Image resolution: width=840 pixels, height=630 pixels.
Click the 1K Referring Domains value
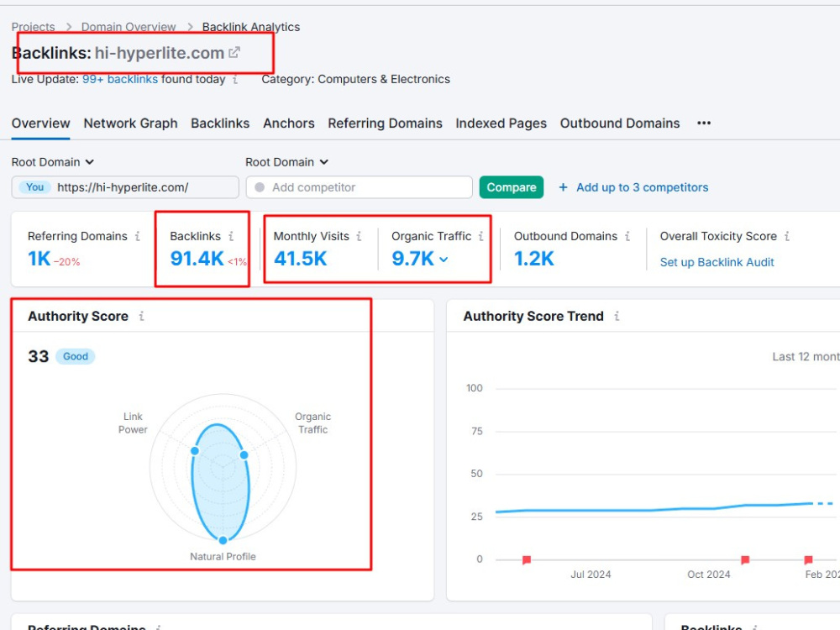pyautogui.click(x=39, y=259)
